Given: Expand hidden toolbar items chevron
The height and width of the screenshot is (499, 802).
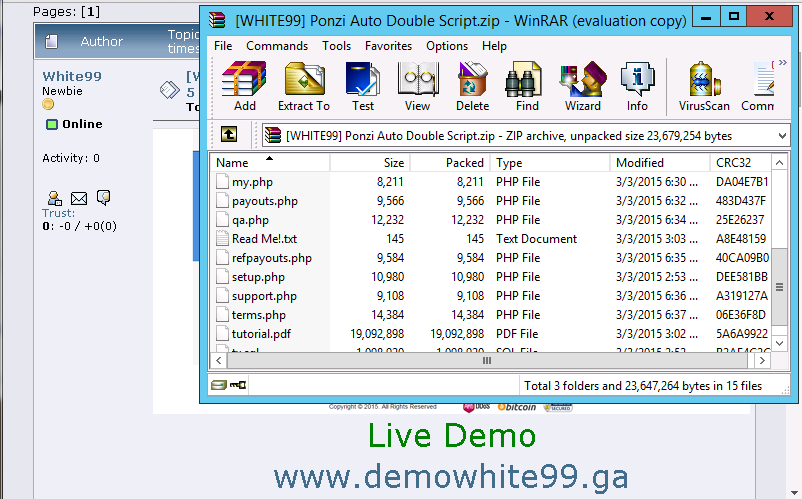Looking at the screenshot, I should click(783, 62).
